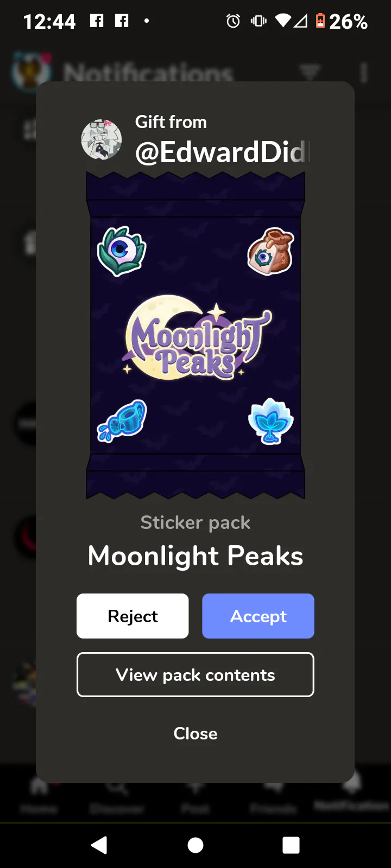This screenshot has height=868, width=391.
Task: Open @EdwardDid profile name
Action: point(223,152)
